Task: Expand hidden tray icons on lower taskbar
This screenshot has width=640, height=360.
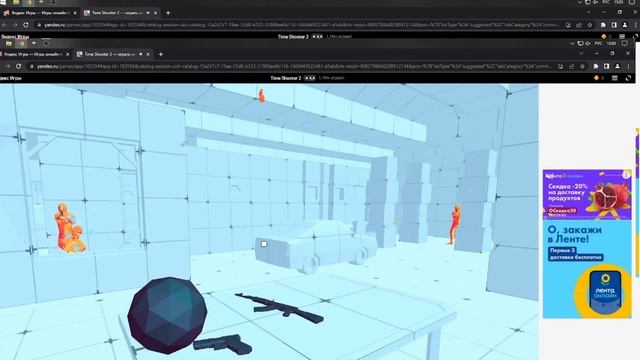Action: (572, 43)
